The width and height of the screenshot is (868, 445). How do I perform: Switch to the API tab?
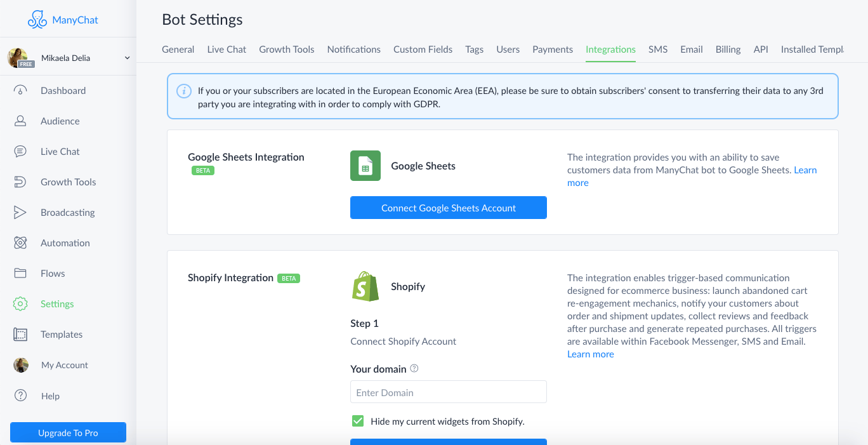point(761,49)
